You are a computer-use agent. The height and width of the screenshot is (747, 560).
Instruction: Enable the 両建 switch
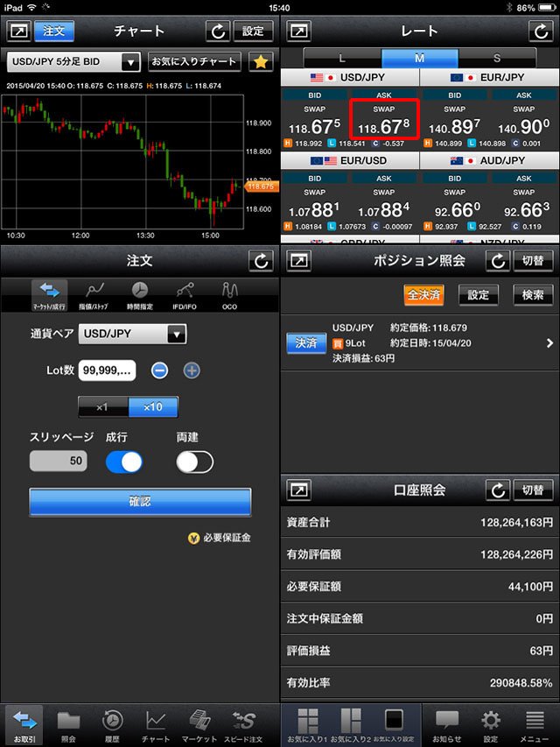click(x=194, y=462)
